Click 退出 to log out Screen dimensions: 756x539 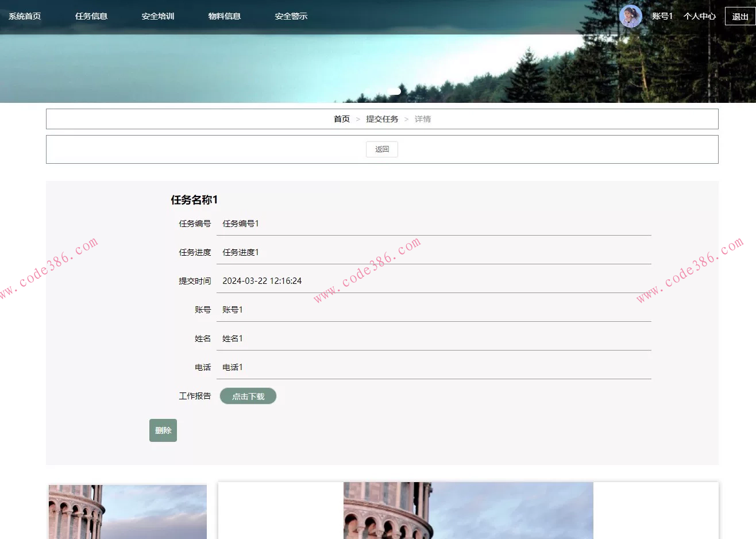point(741,16)
